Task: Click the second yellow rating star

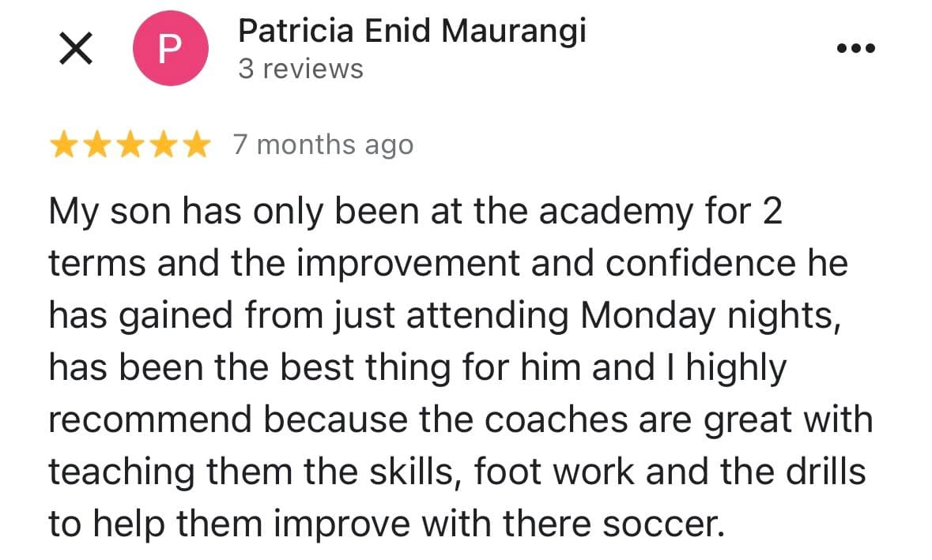Action: (x=96, y=145)
